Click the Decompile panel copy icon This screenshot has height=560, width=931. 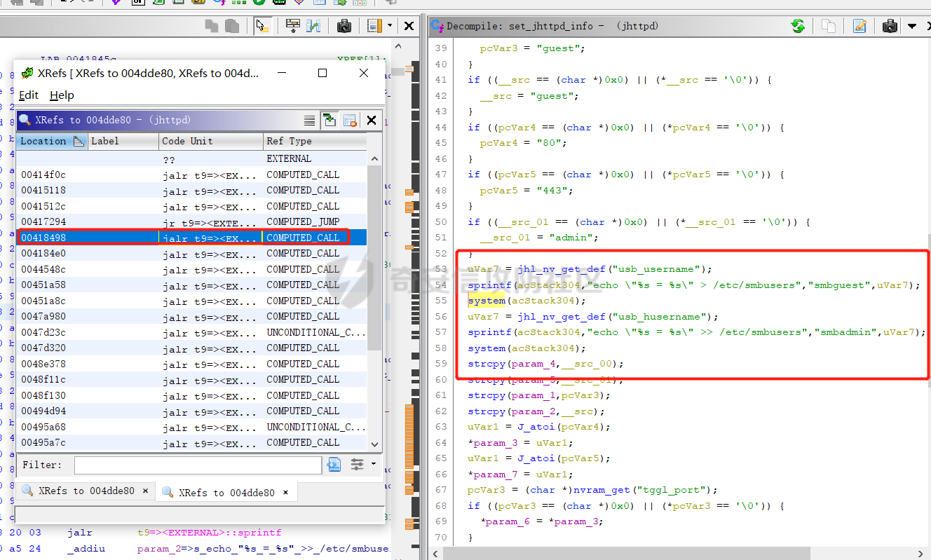[829, 26]
